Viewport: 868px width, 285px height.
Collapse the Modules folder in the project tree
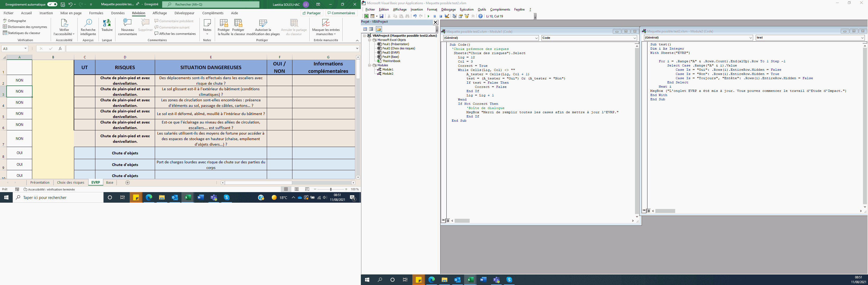click(x=370, y=65)
